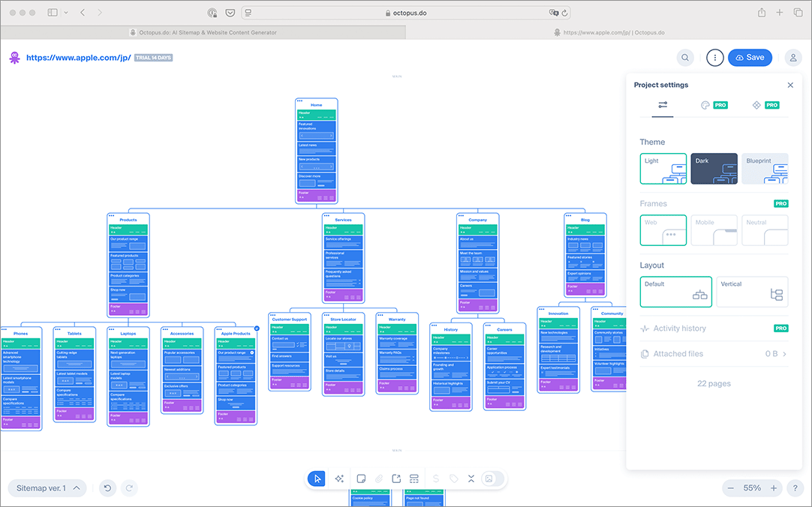Open Sitemap ver. 1 version menu
The image size is (812, 507).
click(x=47, y=487)
